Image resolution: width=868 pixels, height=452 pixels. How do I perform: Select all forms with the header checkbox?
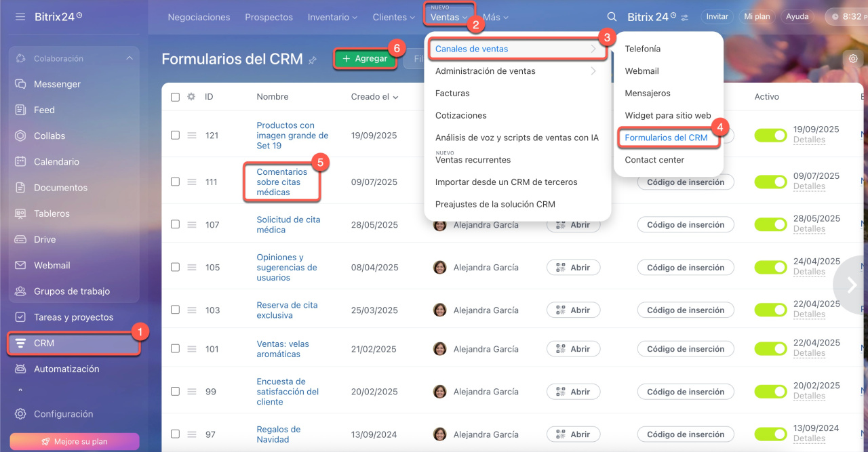tap(175, 97)
